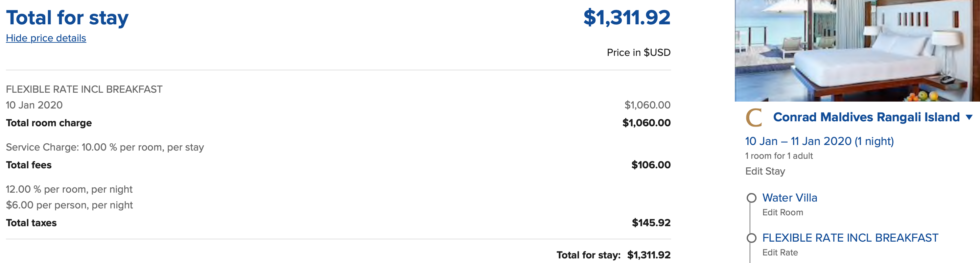Open the Conrad Maldives Rangali Island link
980x263 pixels.
tap(866, 117)
